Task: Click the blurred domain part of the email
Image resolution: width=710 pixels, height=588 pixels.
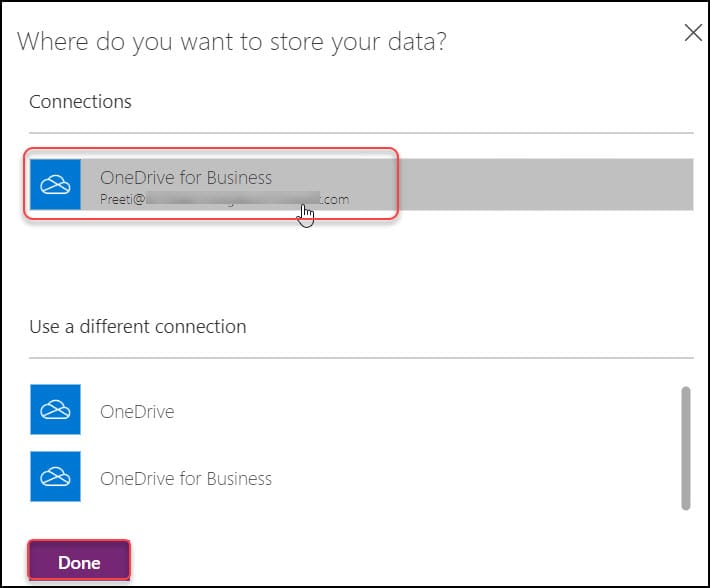Action: (x=233, y=199)
